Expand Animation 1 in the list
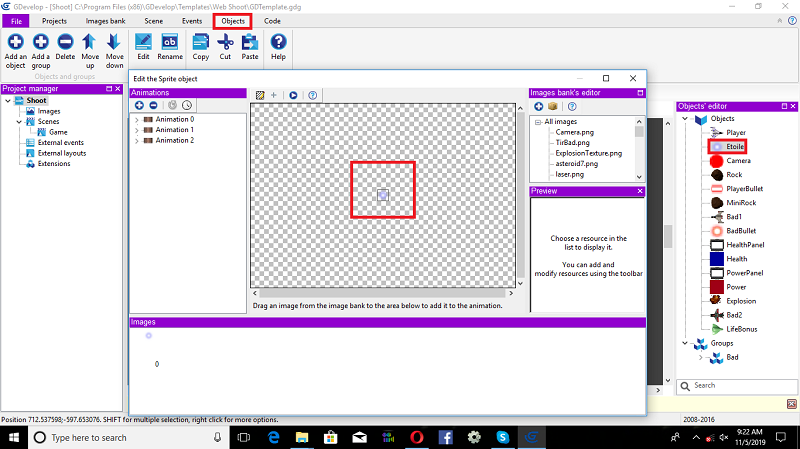Screen dimensions: 800x449 (137, 130)
